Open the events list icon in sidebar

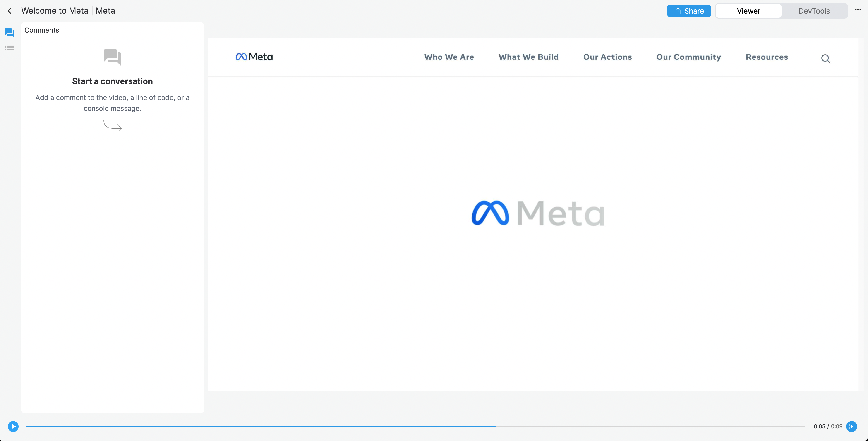click(x=10, y=48)
